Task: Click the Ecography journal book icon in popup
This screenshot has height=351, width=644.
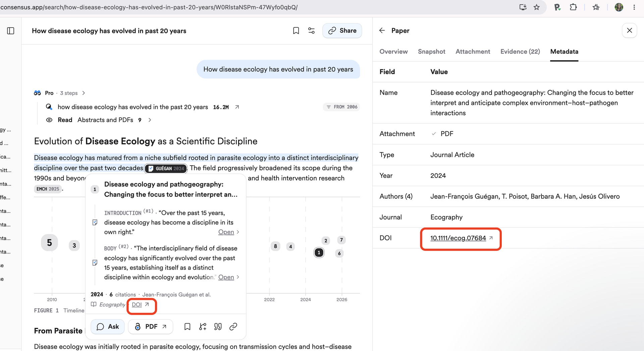Action: [x=94, y=304]
